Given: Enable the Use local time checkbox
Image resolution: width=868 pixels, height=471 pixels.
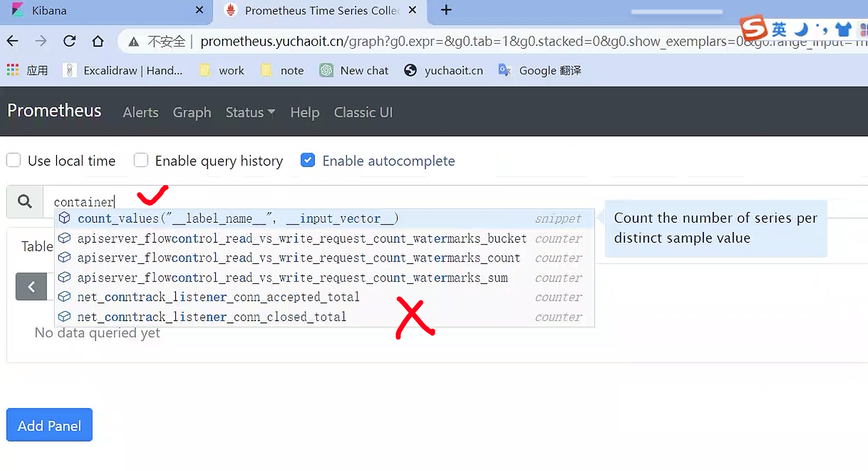Looking at the screenshot, I should tap(14, 160).
